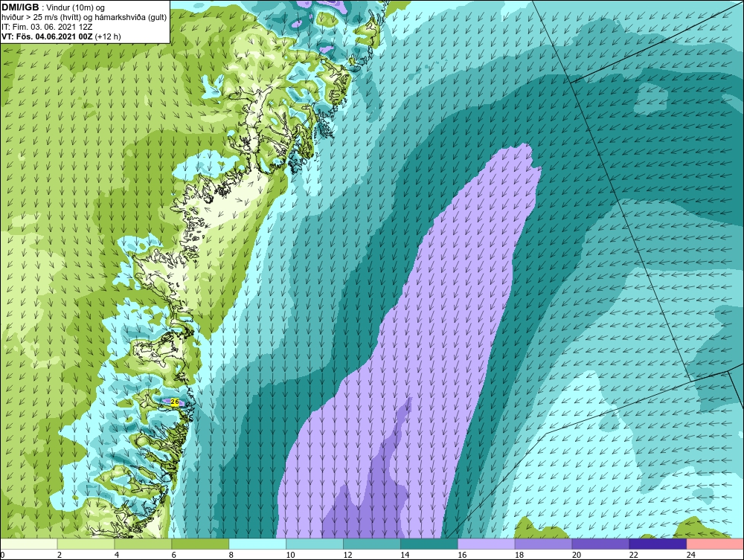The image size is (744, 560).
Task: Select the pale cream 0–2 legend swatch
Action: click(28, 544)
